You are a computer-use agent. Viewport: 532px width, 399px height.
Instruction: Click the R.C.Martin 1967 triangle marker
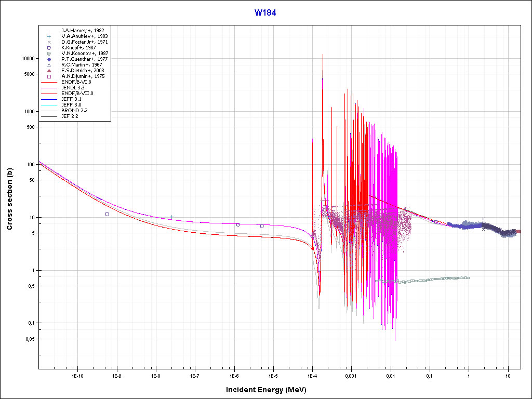(49, 65)
